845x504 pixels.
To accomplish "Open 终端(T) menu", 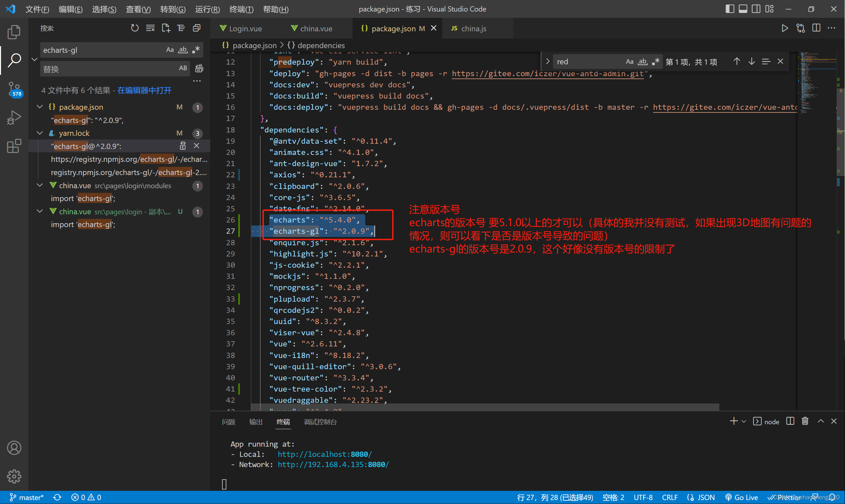I will pyautogui.click(x=242, y=9).
